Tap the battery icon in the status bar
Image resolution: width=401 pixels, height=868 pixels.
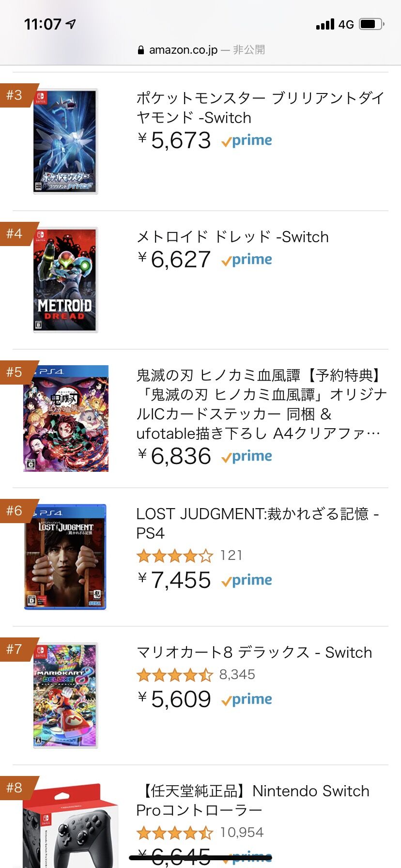pos(371,24)
